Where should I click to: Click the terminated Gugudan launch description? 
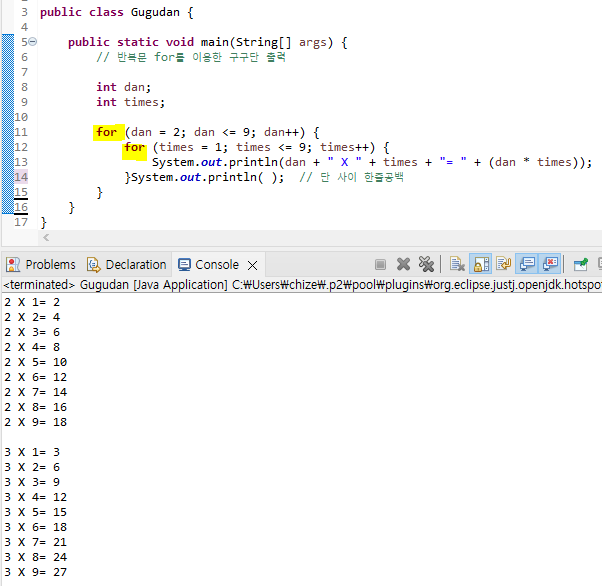[301, 285]
